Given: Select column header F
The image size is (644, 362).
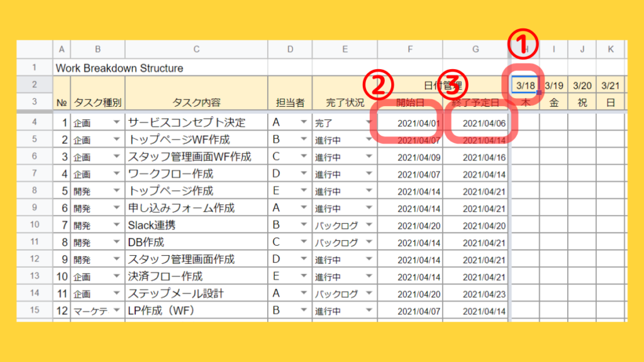Looking at the screenshot, I should click(409, 49).
